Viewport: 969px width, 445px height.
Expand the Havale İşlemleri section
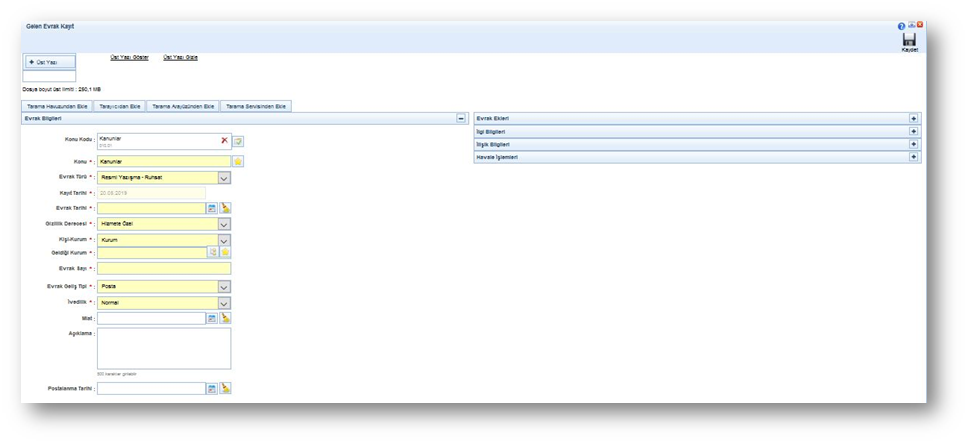[x=913, y=157]
